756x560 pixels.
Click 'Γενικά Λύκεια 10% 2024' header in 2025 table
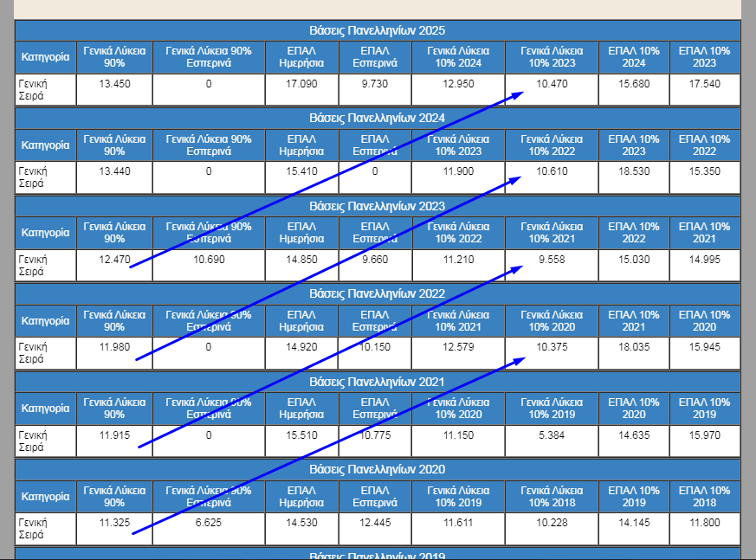click(458, 57)
